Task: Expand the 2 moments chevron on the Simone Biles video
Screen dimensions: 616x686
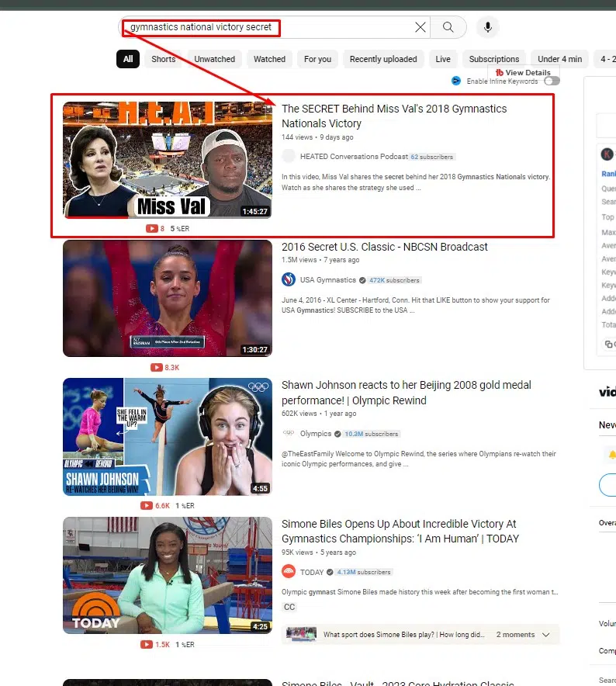Action: click(546, 635)
